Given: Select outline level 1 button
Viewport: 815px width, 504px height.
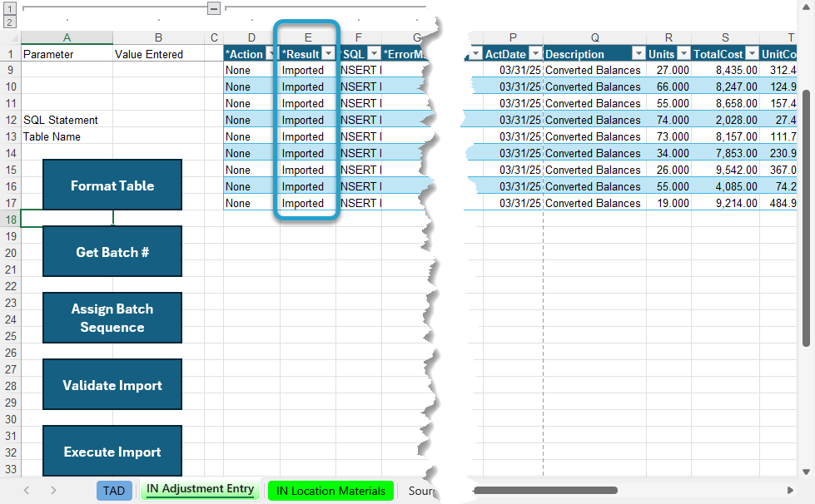Looking at the screenshot, I should [x=9, y=8].
